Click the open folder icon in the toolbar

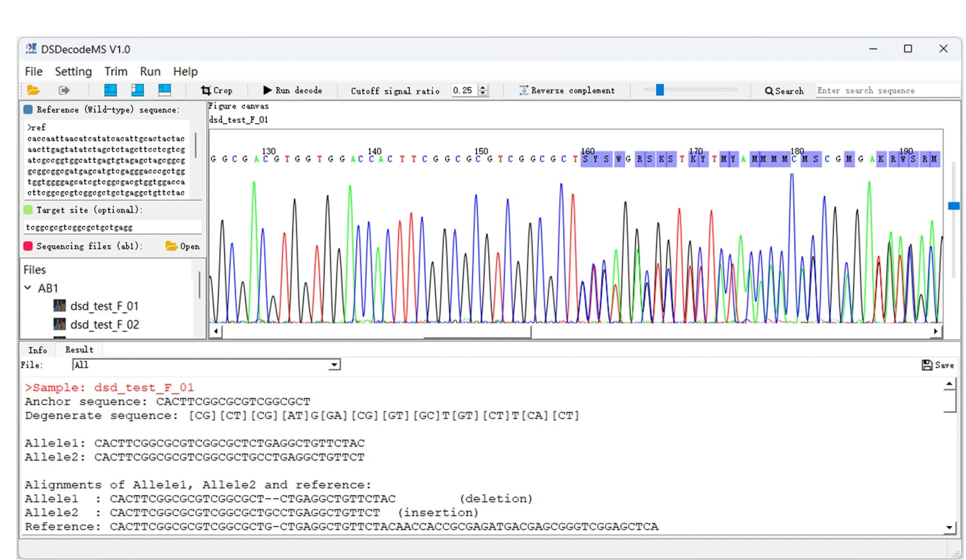tap(33, 90)
